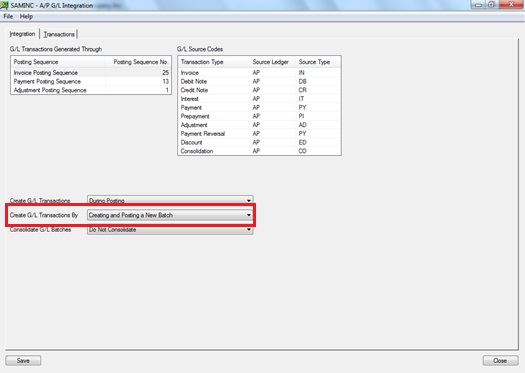Click the Save button
525x373 pixels.
click(23, 361)
